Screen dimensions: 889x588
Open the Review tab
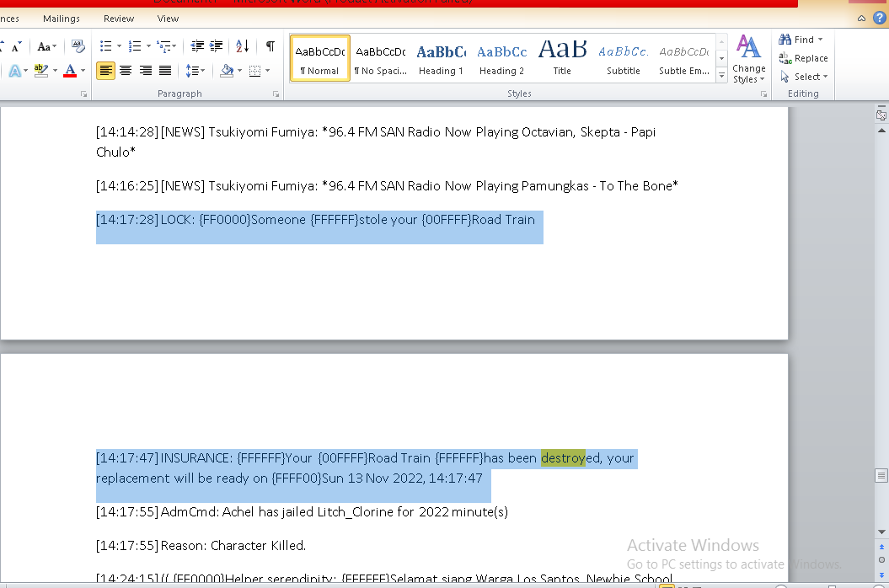click(119, 19)
